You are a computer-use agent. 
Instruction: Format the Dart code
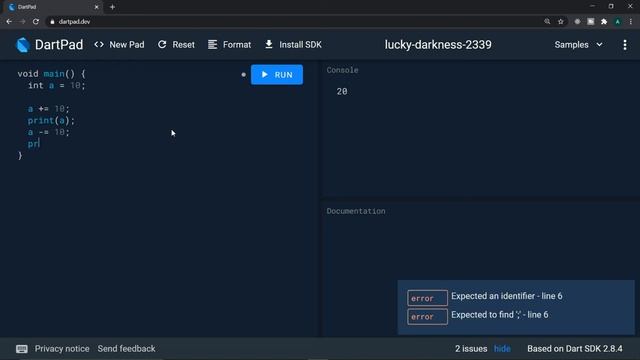tap(229, 45)
